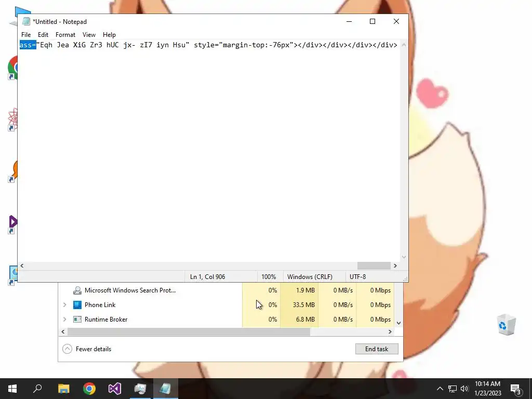Select the Recycle Bin desktop icon
The width and height of the screenshot is (532, 399).
click(x=506, y=324)
